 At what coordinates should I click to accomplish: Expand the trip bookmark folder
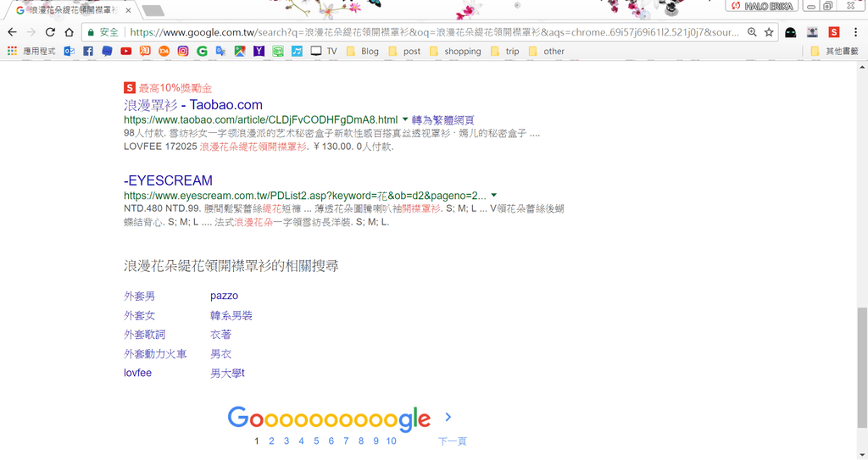tap(505, 51)
